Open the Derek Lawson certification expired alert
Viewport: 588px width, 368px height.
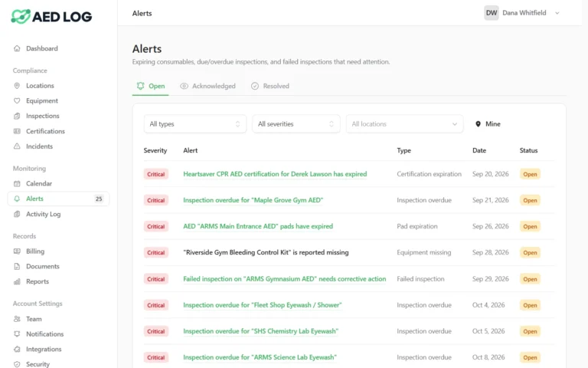point(275,174)
